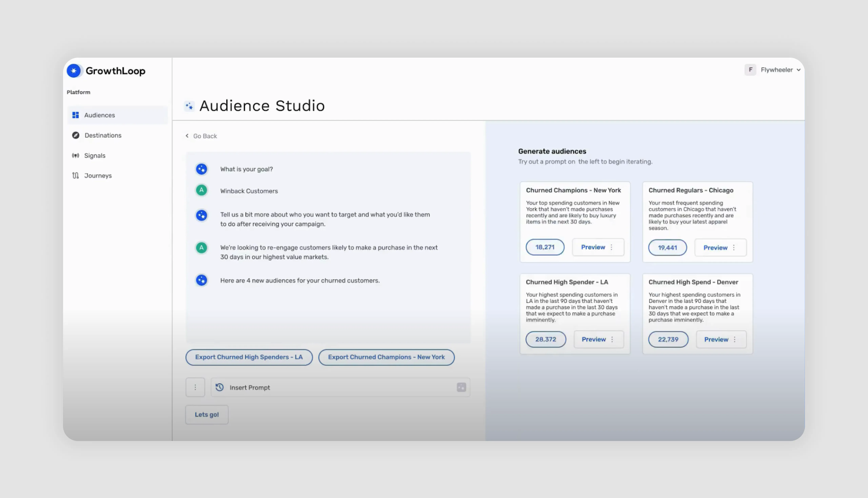The width and height of the screenshot is (868, 498).
Task: Click the 'What is your goal?' message
Action: coord(246,169)
